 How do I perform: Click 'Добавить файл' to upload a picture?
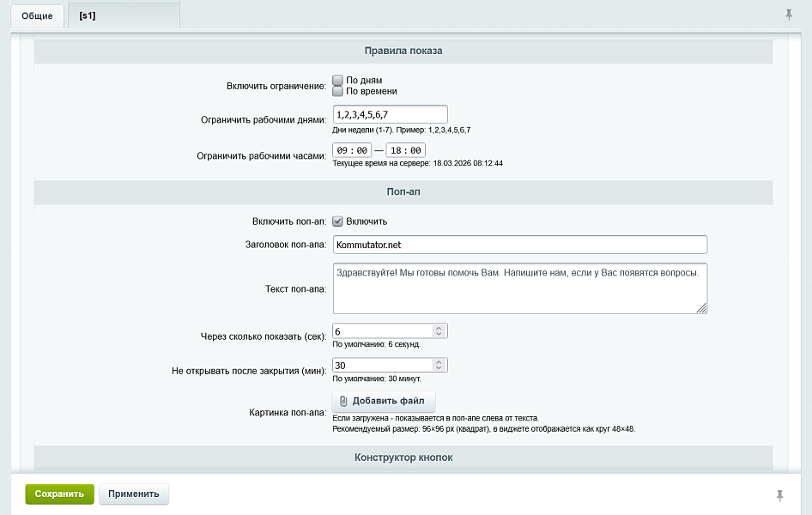384,401
